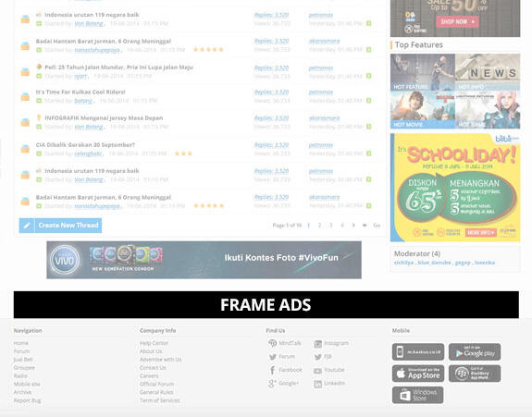Click Shop Now on the sale banner

(x=457, y=21)
